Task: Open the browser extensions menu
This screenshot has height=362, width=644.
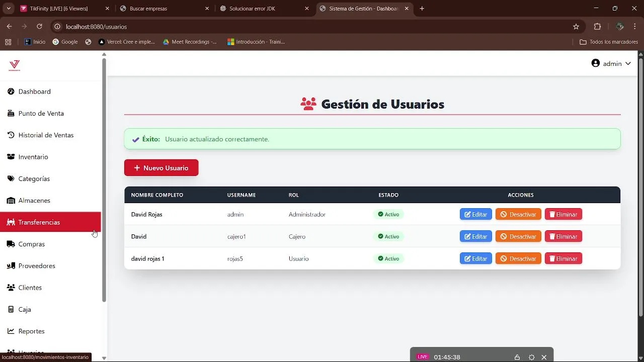Action: (598, 27)
